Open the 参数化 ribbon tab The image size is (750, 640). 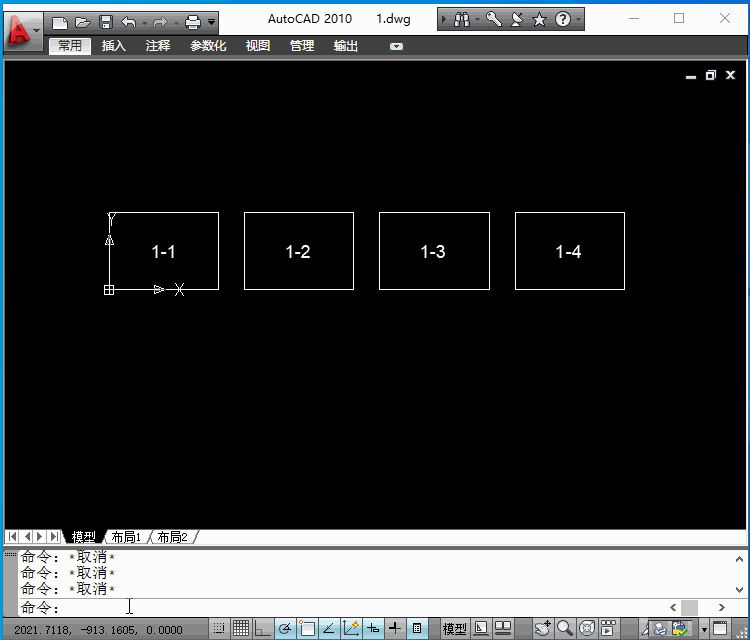click(x=208, y=46)
